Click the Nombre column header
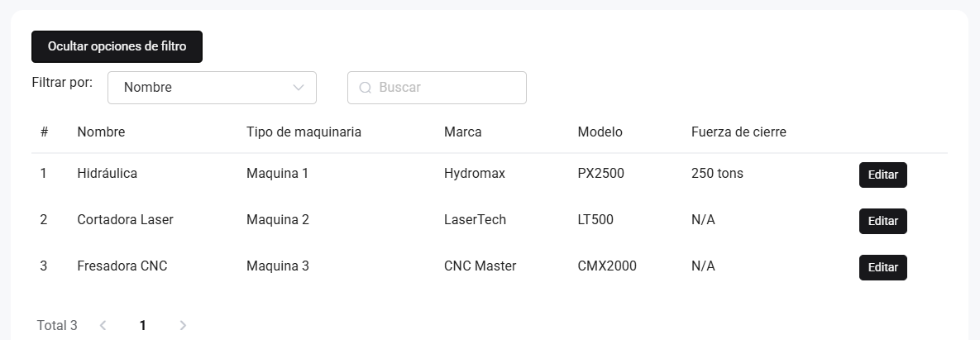 [x=101, y=132]
